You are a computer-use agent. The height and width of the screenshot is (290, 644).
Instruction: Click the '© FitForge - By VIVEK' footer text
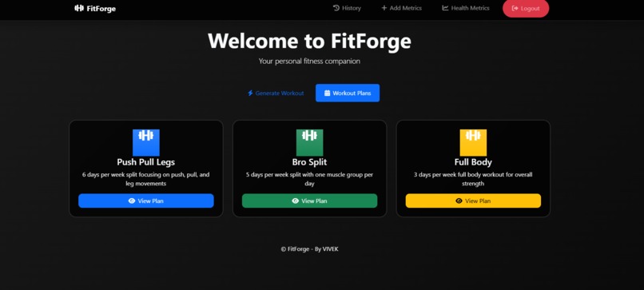[310, 249]
